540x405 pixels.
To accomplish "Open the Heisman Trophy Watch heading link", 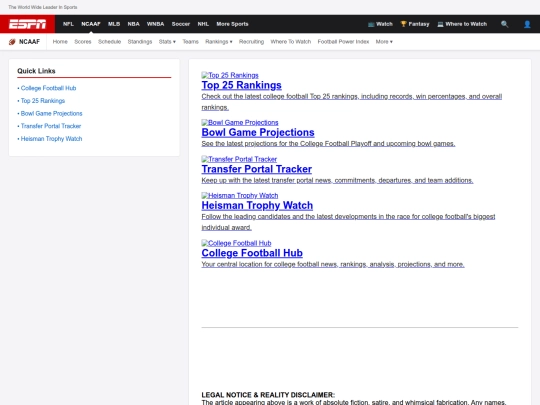I will point(257,206).
